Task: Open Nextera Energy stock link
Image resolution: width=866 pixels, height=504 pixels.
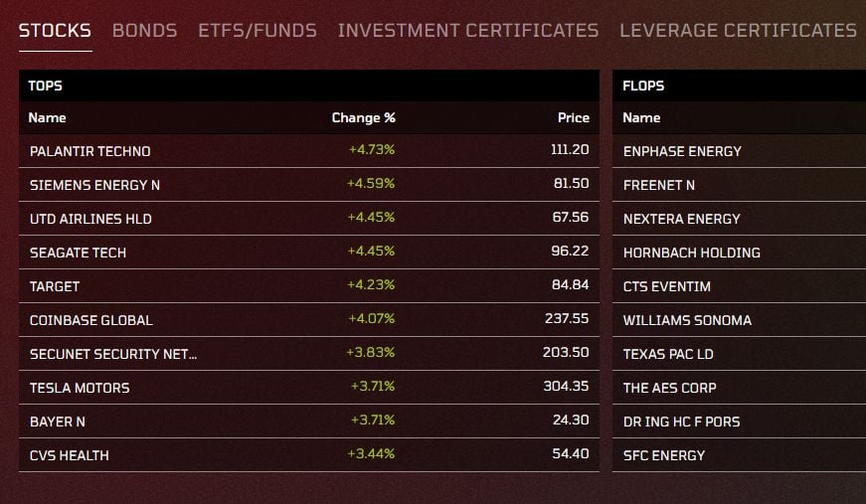Action: tap(681, 219)
